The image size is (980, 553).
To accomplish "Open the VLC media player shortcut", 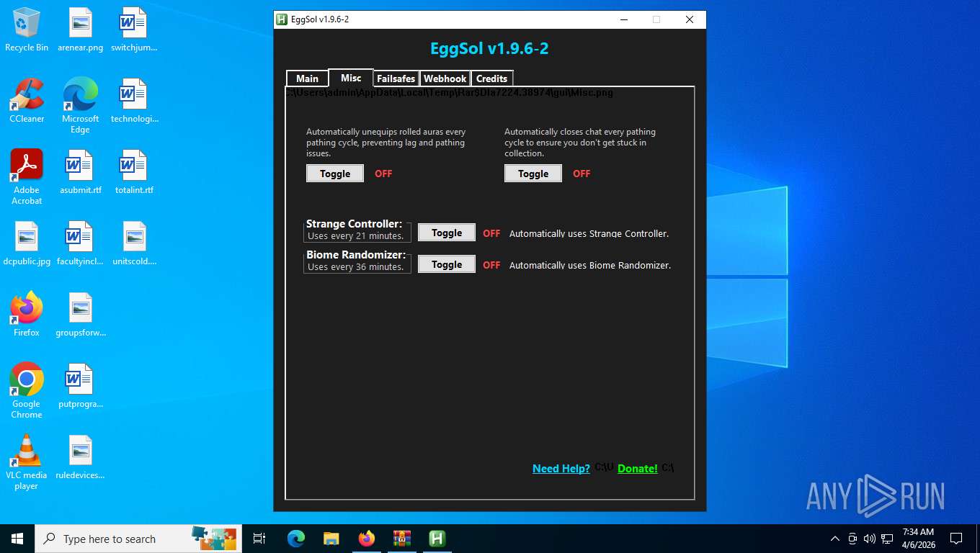I will coord(27,462).
